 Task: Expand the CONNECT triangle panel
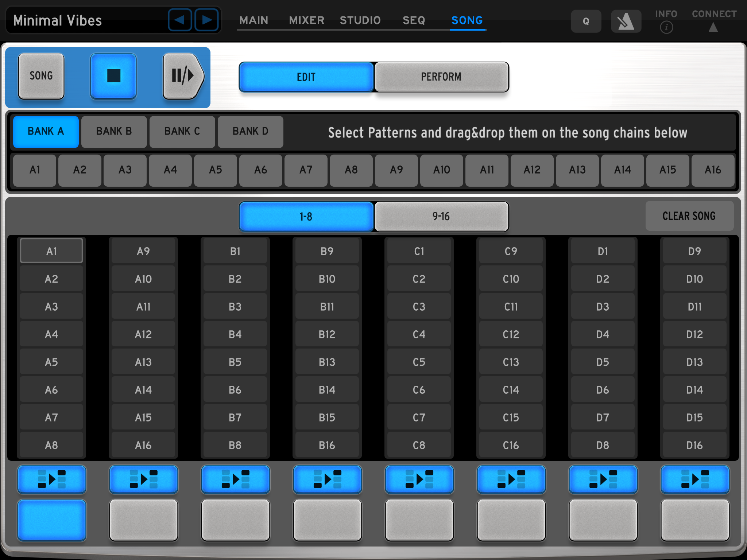713,27
